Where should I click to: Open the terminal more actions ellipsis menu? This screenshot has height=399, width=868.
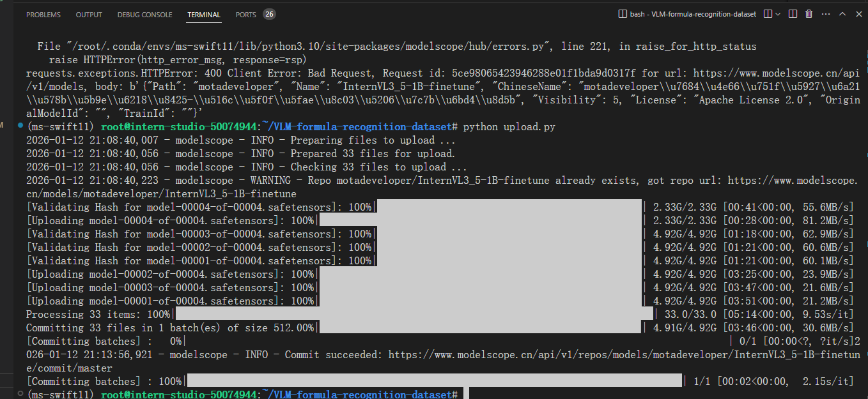tap(825, 14)
